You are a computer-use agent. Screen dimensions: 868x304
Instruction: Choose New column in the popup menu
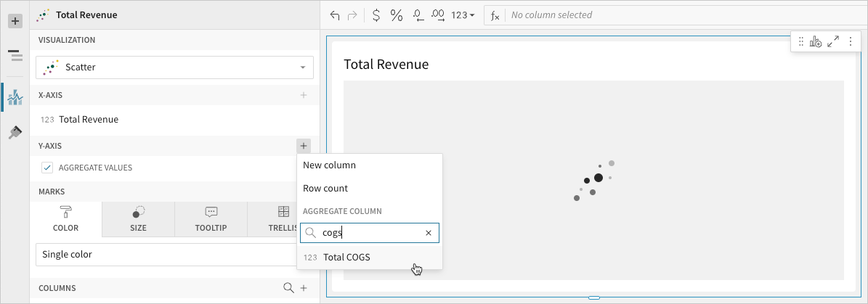[329, 165]
